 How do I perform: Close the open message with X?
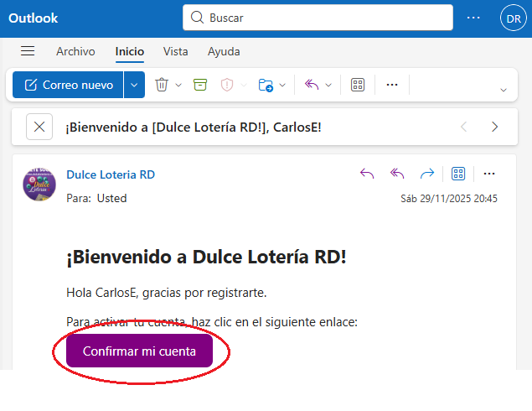[39, 127]
